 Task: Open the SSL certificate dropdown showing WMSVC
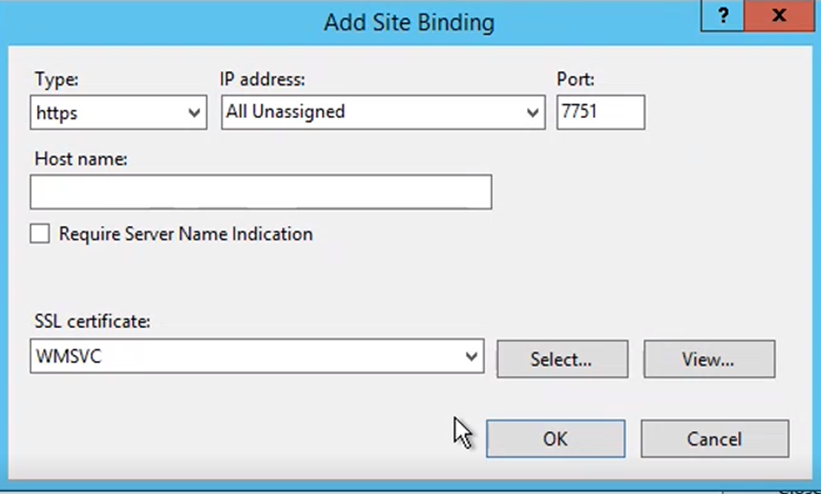click(257, 356)
